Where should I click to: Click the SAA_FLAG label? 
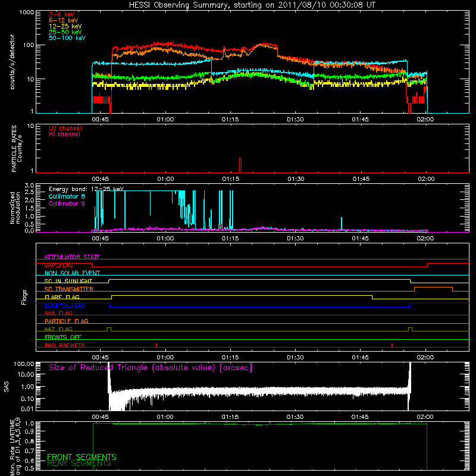pos(58,313)
